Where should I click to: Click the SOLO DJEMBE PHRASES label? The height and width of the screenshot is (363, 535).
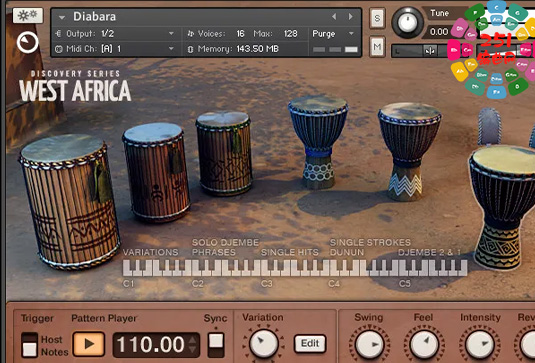[225, 247]
